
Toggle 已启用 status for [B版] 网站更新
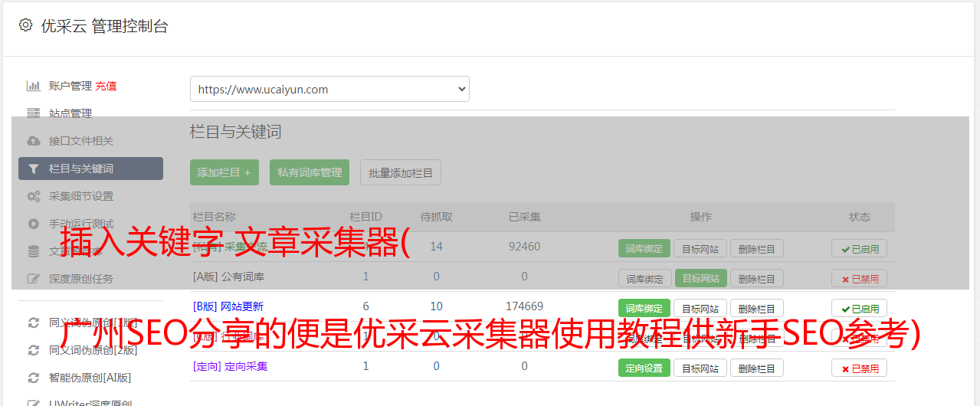[x=859, y=308]
